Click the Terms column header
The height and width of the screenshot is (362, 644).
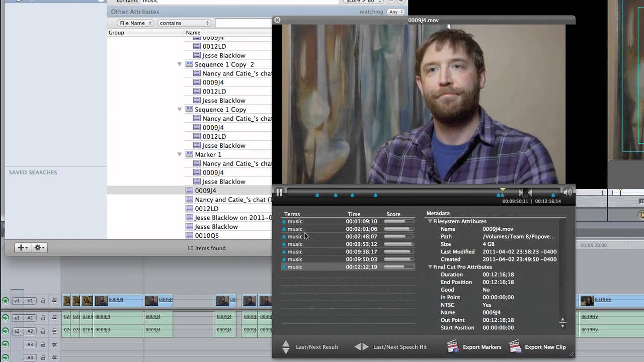tap(292, 214)
